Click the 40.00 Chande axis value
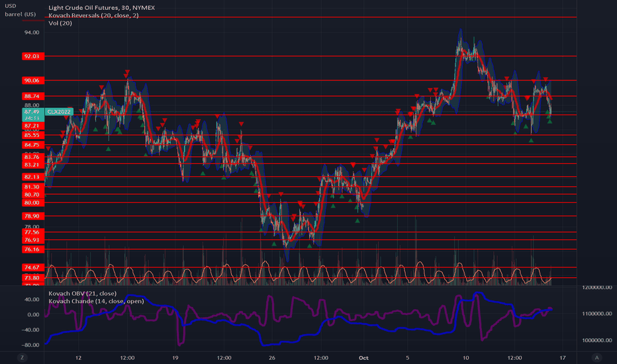Viewport: 617px width, 364px height. click(32, 299)
